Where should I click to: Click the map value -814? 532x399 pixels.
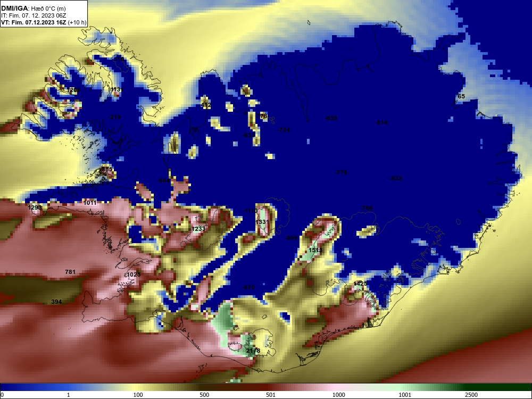(381, 122)
